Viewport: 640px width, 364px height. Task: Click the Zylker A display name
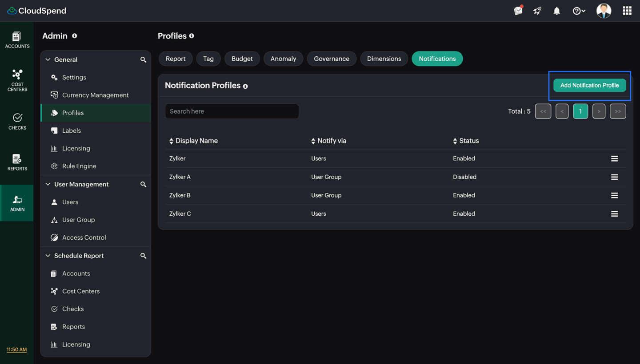180,177
